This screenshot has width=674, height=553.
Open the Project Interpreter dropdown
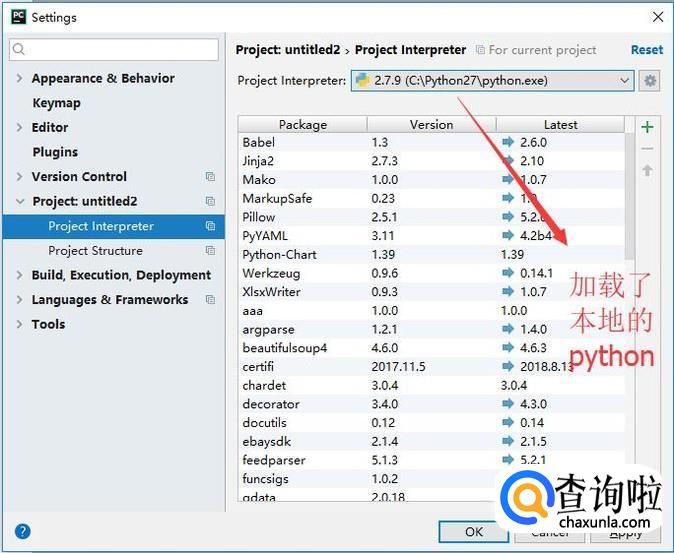tap(492, 81)
